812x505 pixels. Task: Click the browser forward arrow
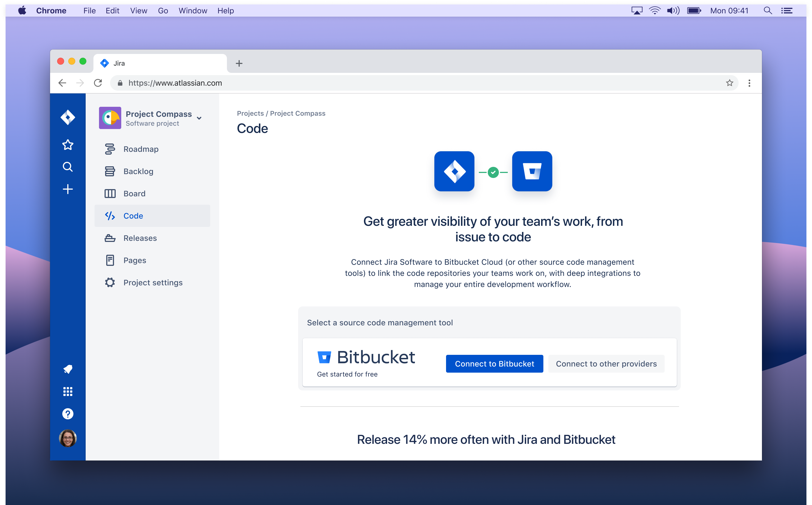(x=80, y=83)
